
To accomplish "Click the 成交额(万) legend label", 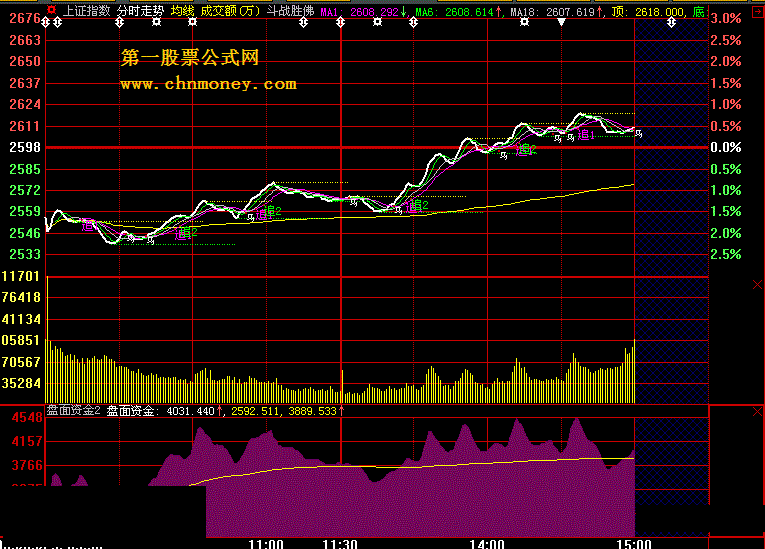I will (x=231, y=11).
